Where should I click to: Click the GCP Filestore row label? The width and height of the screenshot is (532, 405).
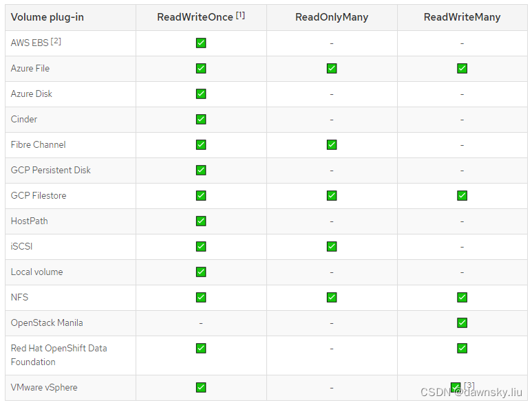pos(39,195)
